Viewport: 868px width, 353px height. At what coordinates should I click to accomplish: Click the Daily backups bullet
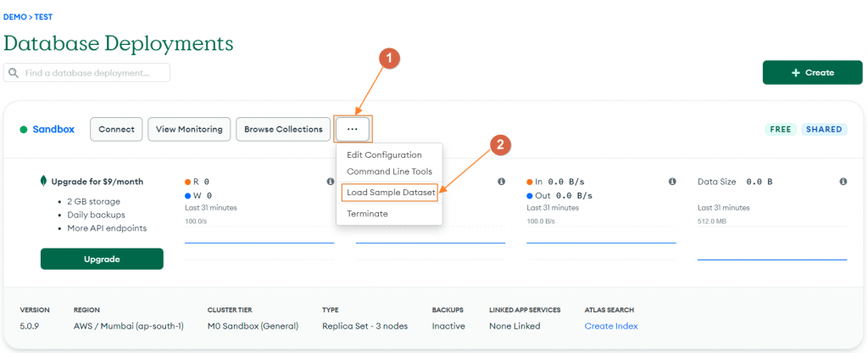coord(97,215)
